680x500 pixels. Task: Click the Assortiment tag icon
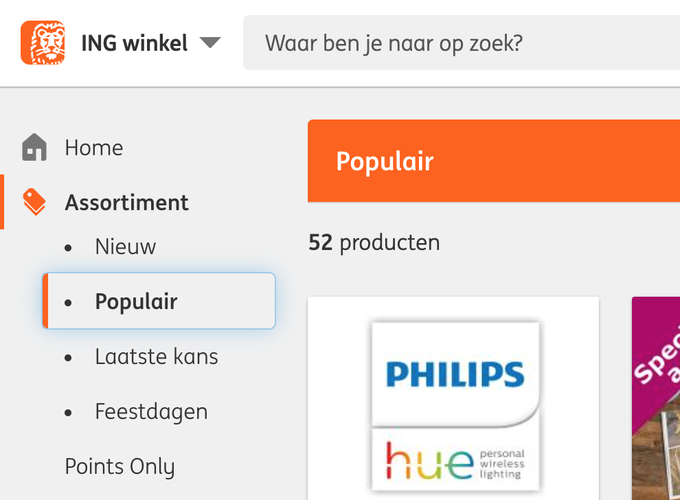click(35, 202)
